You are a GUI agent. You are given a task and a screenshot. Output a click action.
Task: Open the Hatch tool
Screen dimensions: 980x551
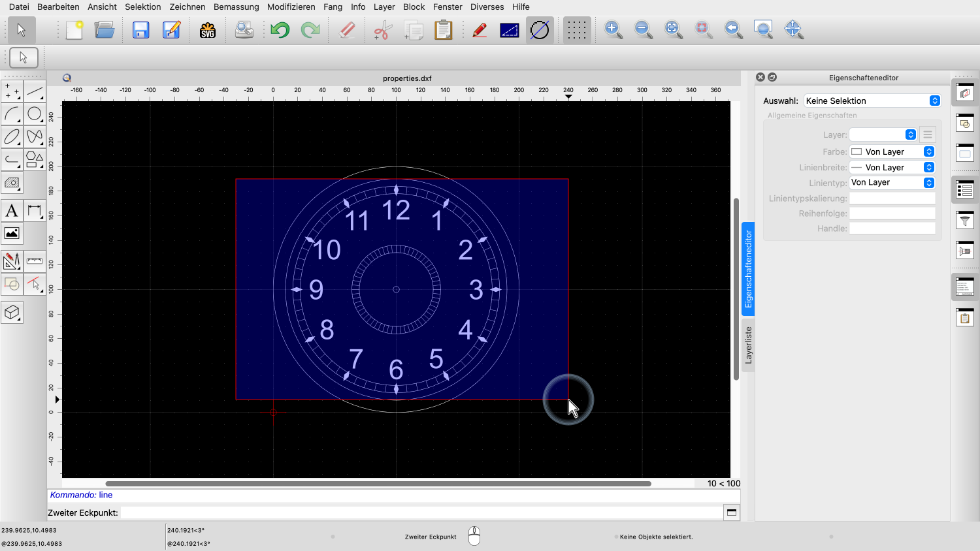(12, 183)
